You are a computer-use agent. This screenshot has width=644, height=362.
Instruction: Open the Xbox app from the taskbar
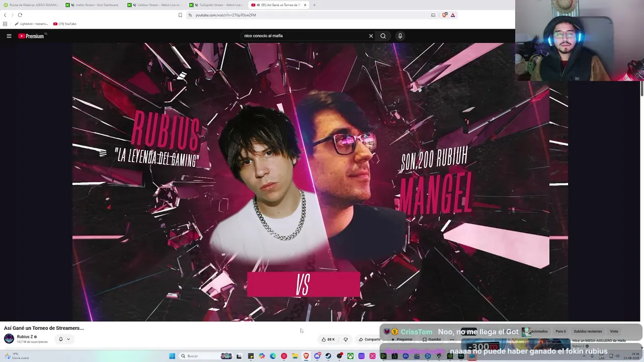pos(350,356)
